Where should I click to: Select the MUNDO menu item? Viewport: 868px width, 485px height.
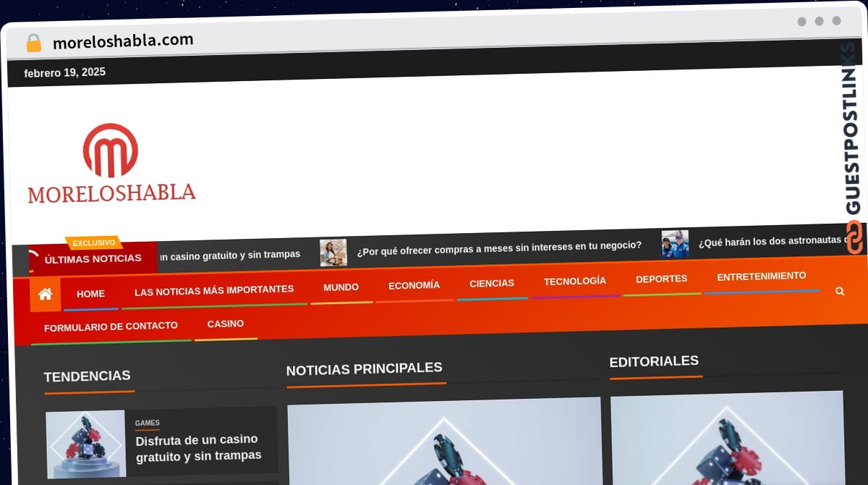point(341,287)
